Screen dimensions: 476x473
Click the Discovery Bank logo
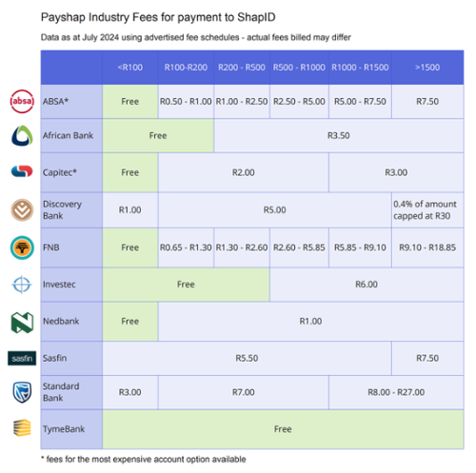pyautogui.click(x=22, y=210)
